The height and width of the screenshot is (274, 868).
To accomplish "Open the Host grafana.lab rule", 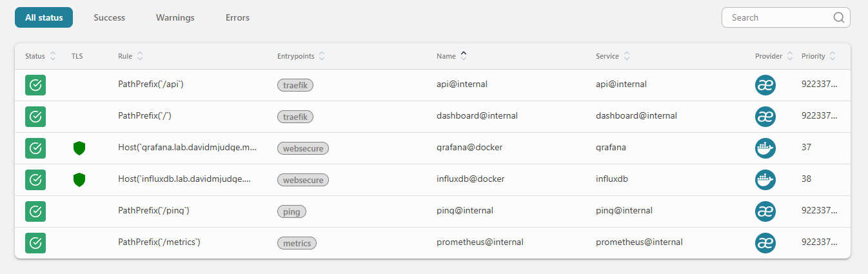I will pos(188,147).
